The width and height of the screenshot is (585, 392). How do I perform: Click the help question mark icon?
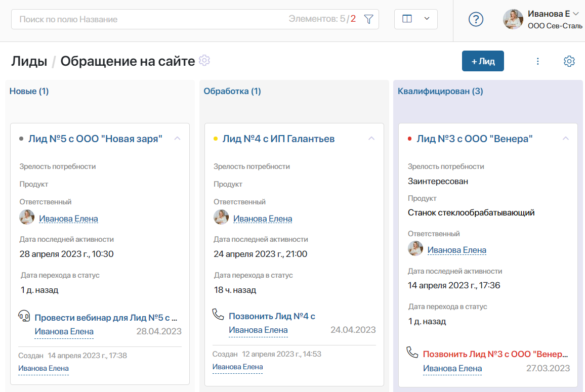476,19
